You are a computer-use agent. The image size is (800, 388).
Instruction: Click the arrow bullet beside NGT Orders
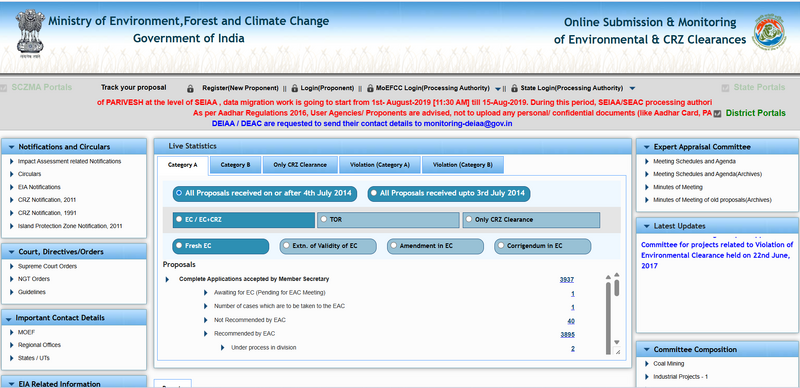12,279
